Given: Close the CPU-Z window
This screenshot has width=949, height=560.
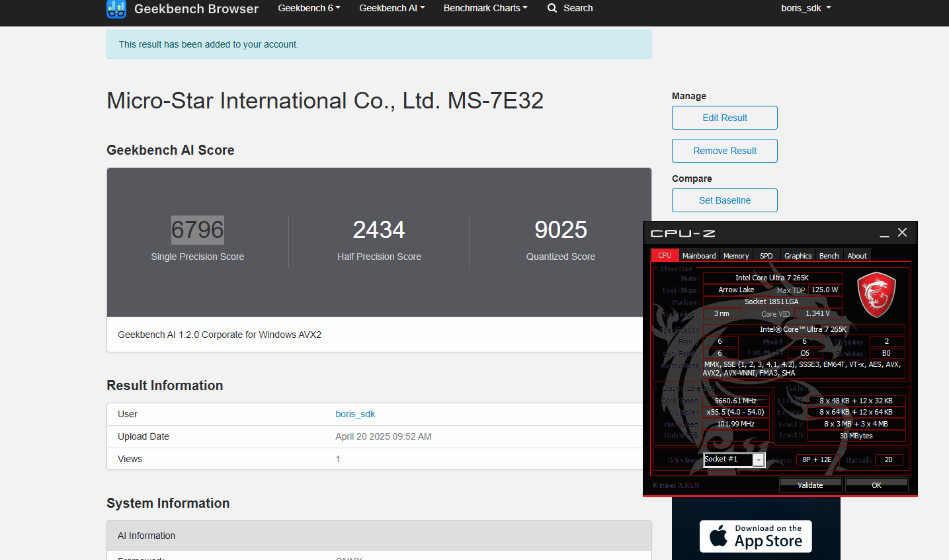Looking at the screenshot, I should (902, 233).
